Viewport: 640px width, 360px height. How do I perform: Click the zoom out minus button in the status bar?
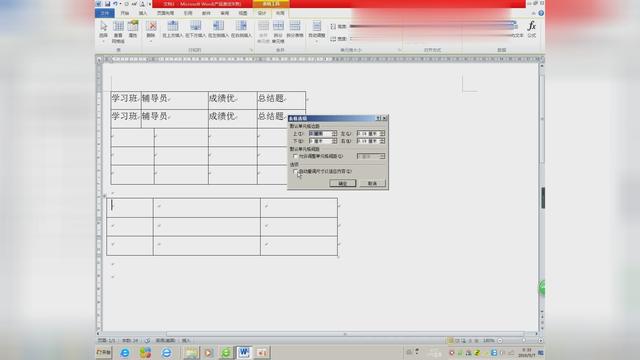coord(500,340)
